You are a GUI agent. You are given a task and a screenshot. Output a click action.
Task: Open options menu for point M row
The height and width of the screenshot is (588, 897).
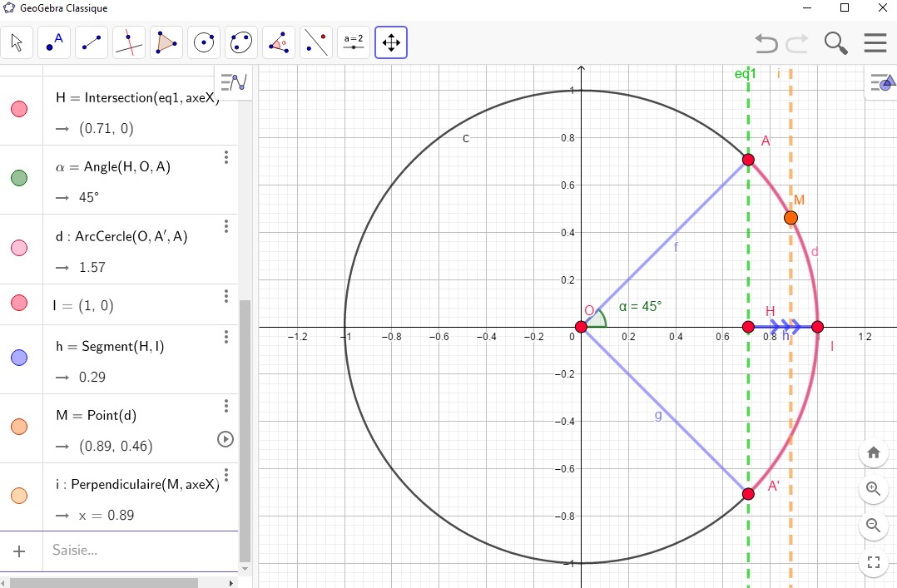[x=226, y=406]
